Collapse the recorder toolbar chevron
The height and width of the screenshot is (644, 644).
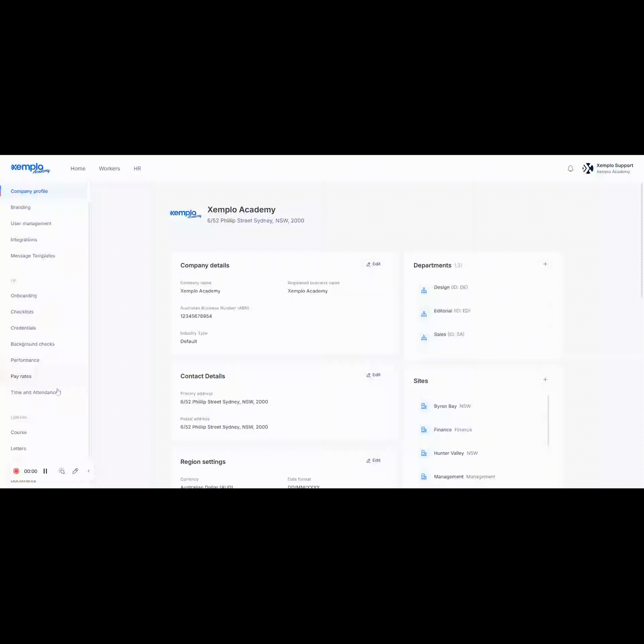point(89,471)
